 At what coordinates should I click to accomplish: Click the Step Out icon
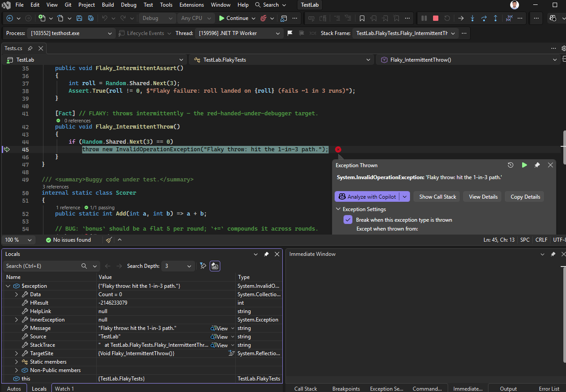click(496, 18)
